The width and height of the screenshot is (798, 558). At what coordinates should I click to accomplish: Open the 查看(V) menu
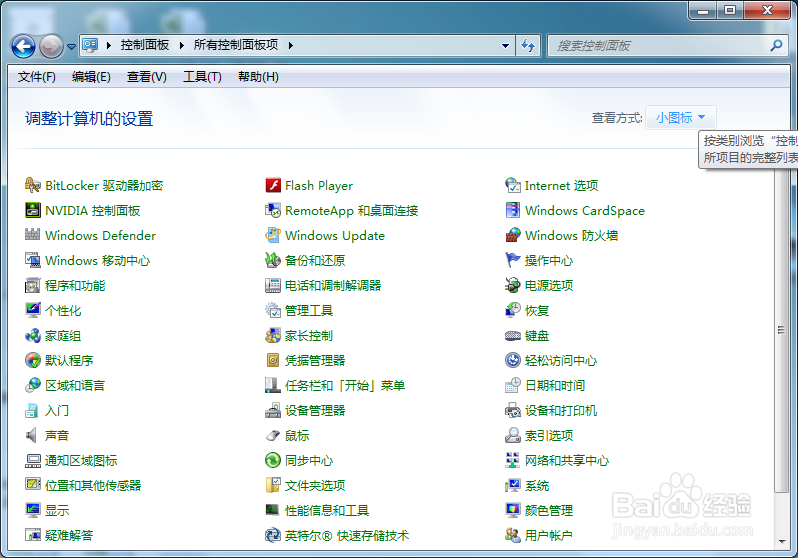pyautogui.click(x=147, y=77)
